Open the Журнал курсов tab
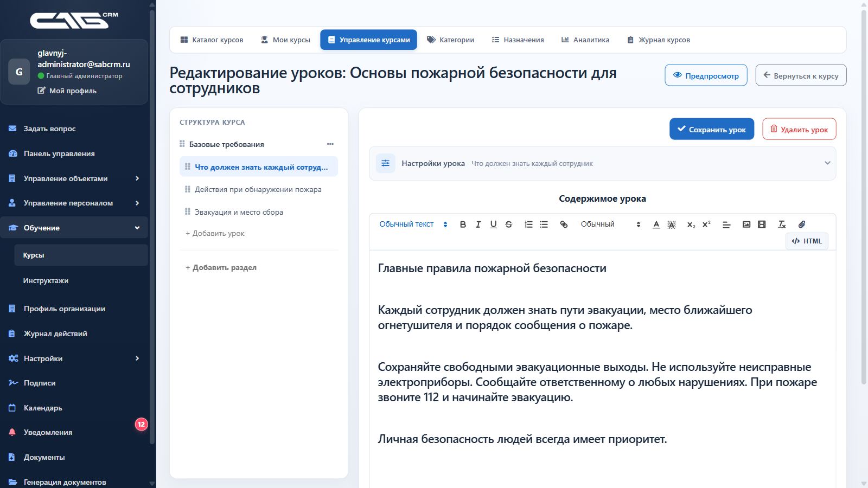This screenshot has width=868, height=488. coord(659,40)
